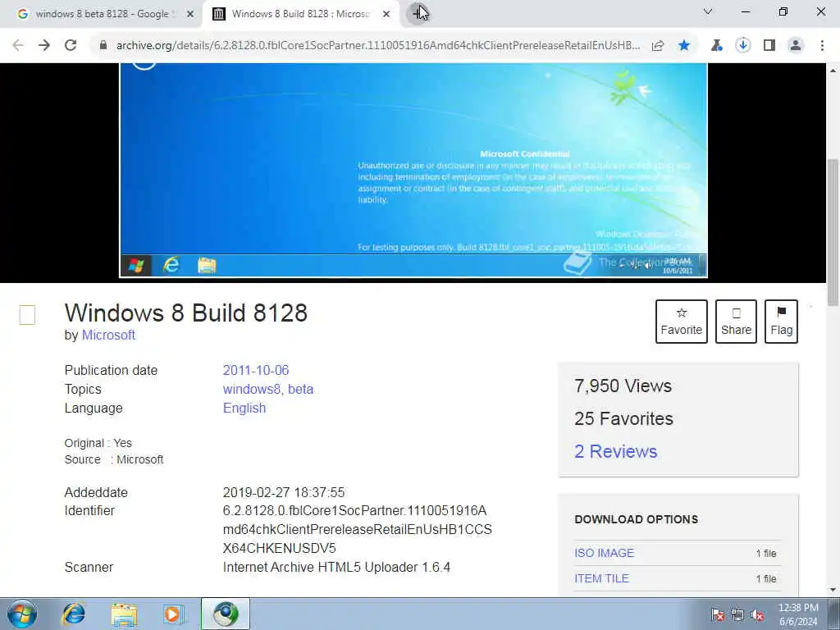Click the network tray icon
Image resolution: width=840 pixels, height=630 pixels.
tap(737, 614)
